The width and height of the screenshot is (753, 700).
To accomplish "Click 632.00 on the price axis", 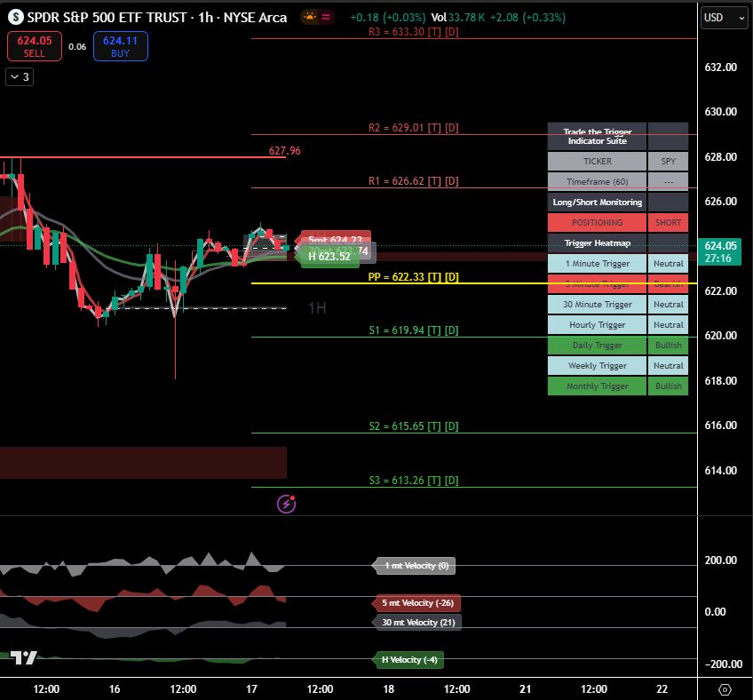I will pyautogui.click(x=720, y=68).
